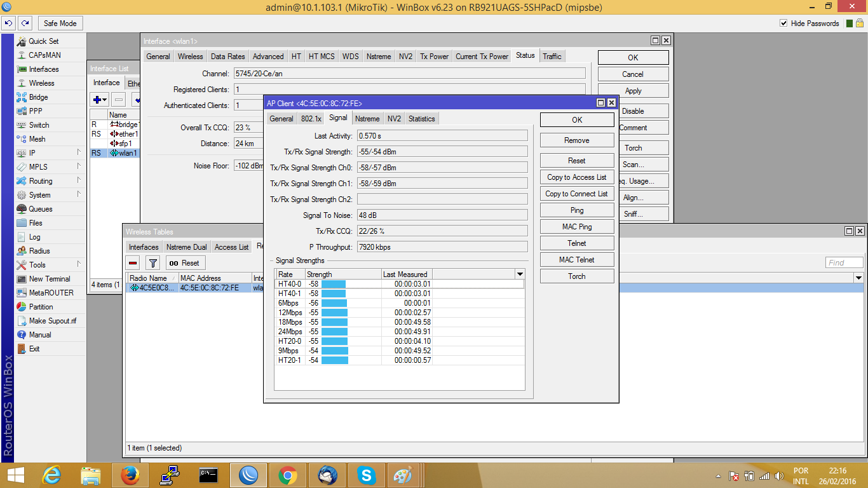The image size is (868, 488).
Task: Open Radius in the sidebar
Action: click(39, 251)
